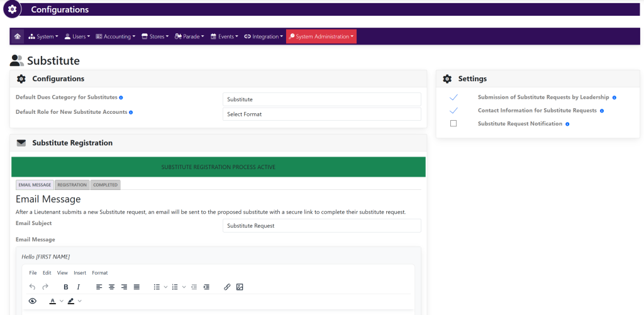Center-align text in the email editor
The image size is (644, 315).
[x=111, y=287]
